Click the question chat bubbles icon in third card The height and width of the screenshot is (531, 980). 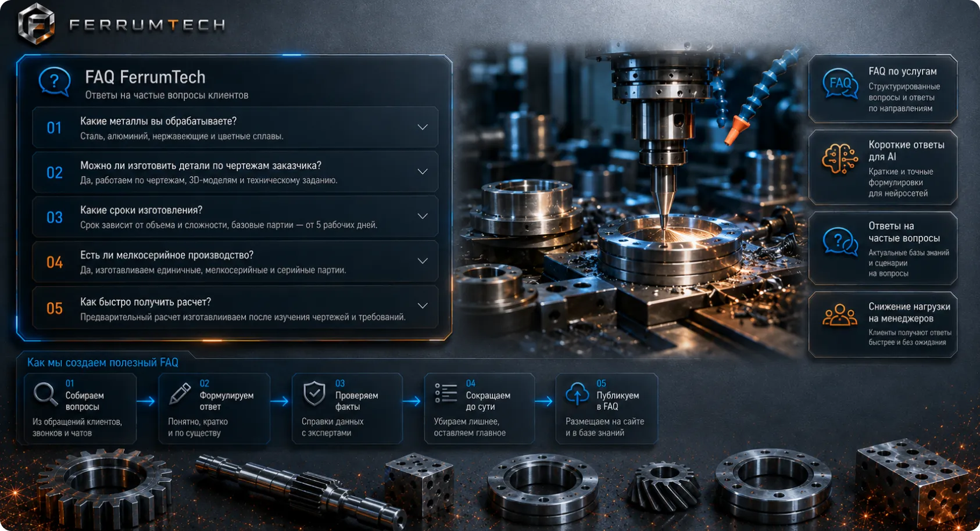click(x=840, y=241)
